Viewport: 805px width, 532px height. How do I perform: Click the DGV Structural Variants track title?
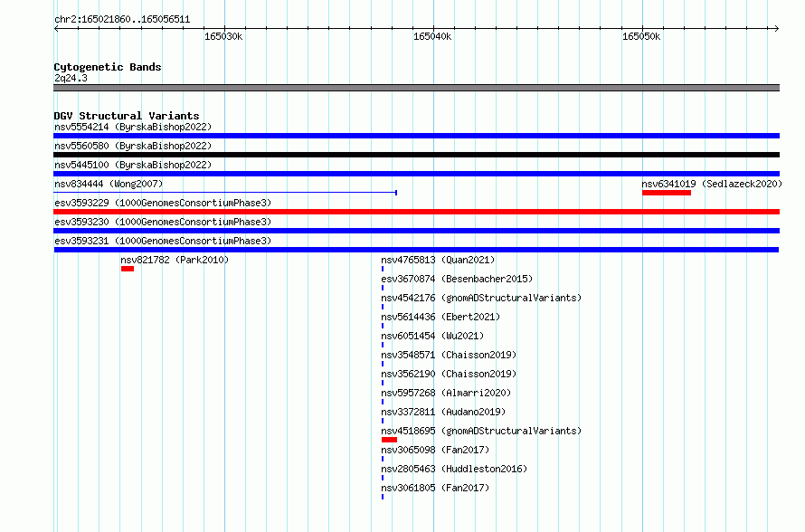click(127, 116)
